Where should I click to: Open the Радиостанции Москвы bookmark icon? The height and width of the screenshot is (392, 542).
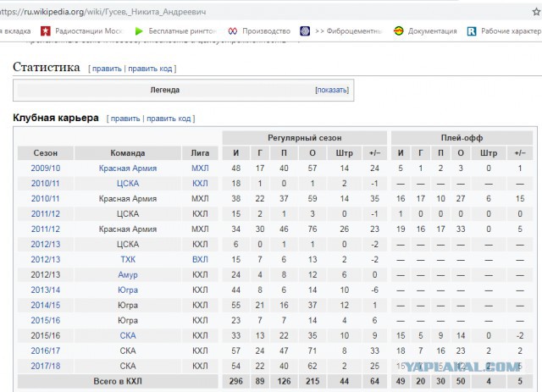click(x=45, y=31)
